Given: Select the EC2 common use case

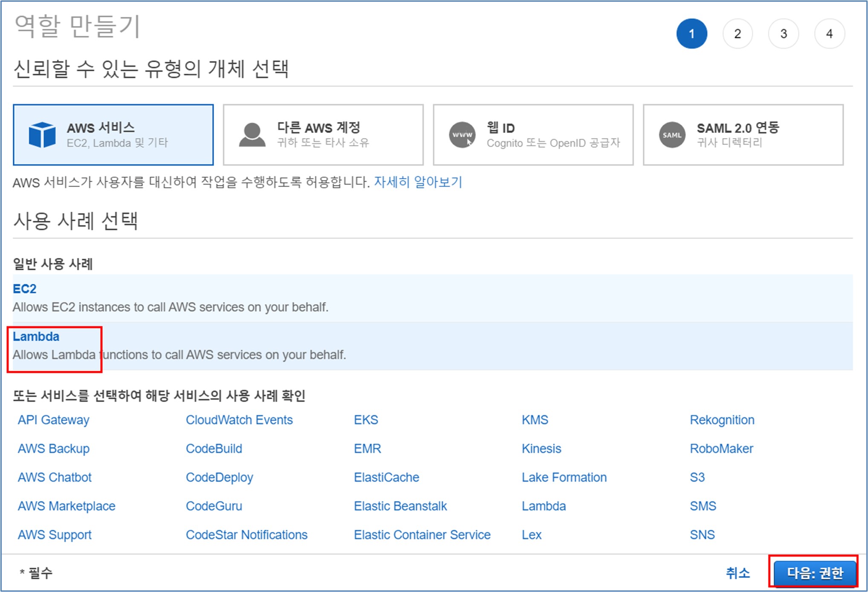Looking at the screenshot, I should coord(25,289).
